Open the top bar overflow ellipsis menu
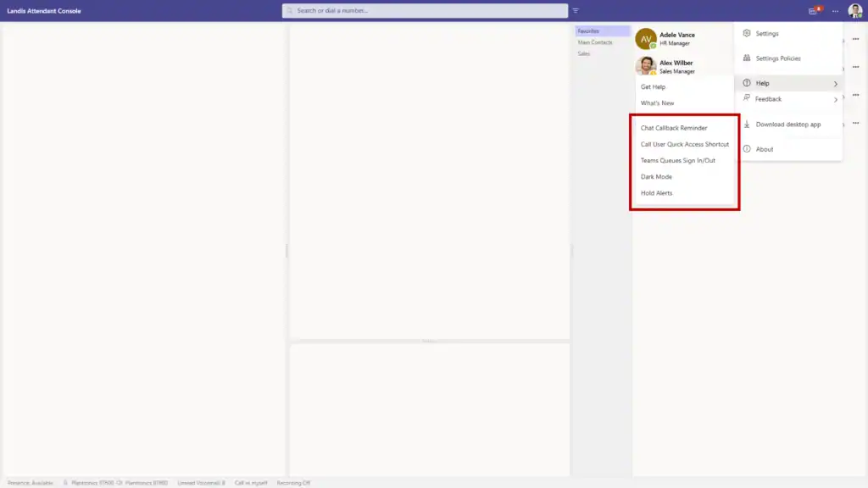The image size is (868, 488). click(x=834, y=10)
